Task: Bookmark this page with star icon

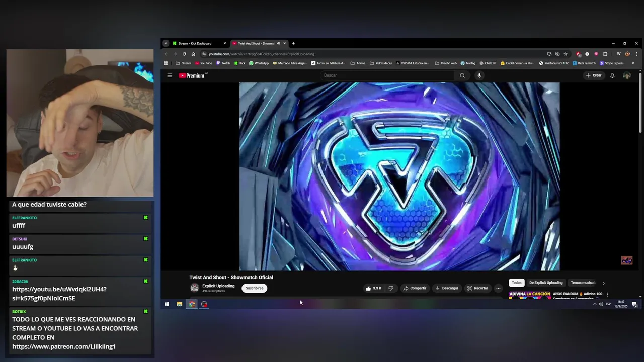Action: click(x=566, y=54)
